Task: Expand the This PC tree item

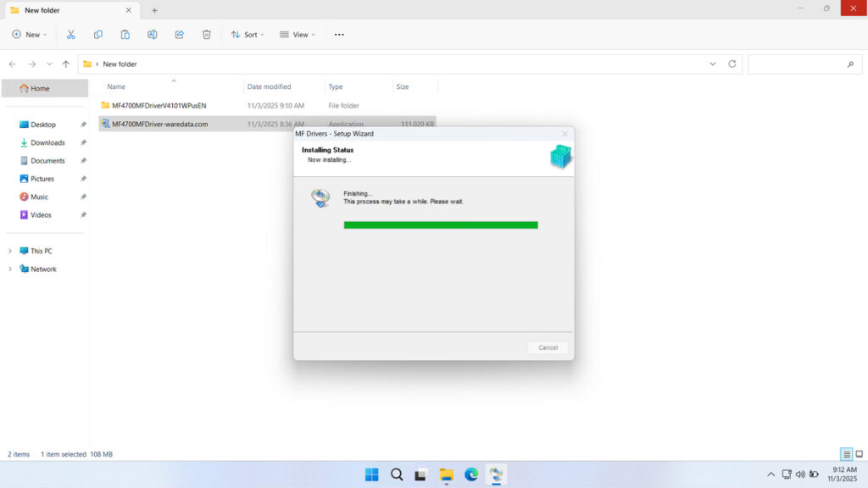Action: 10,250
